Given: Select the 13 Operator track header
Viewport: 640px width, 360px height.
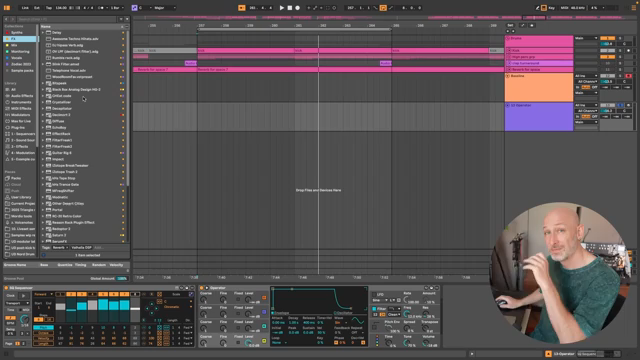Looking at the screenshot, I should click(x=539, y=117).
